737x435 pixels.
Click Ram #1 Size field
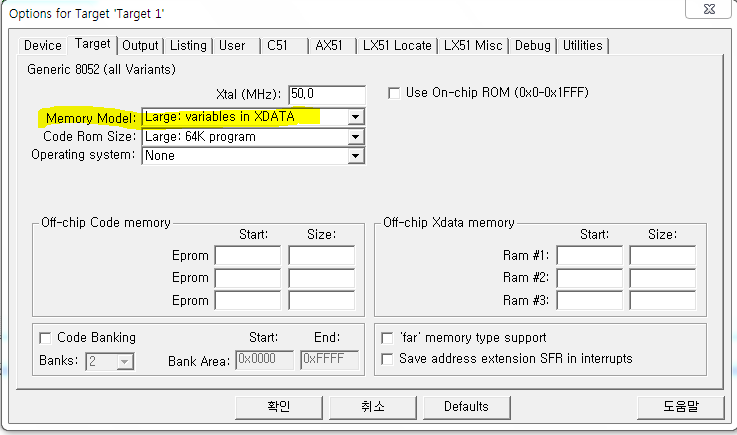click(x=663, y=256)
